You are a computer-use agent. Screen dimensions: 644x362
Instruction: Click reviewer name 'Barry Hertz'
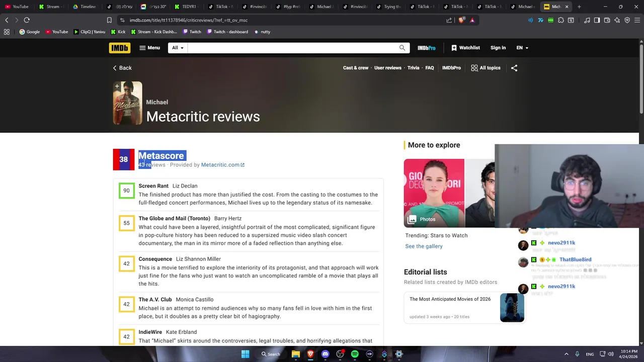click(228, 219)
